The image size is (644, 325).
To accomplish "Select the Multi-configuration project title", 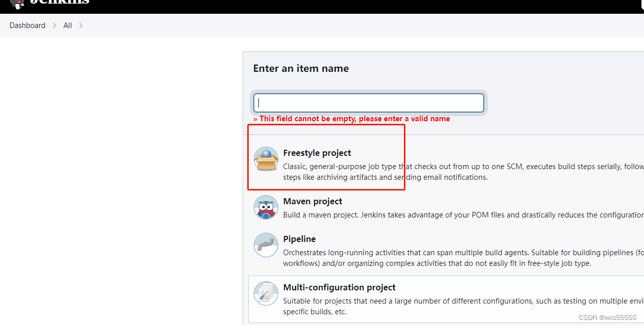I will [339, 287].
